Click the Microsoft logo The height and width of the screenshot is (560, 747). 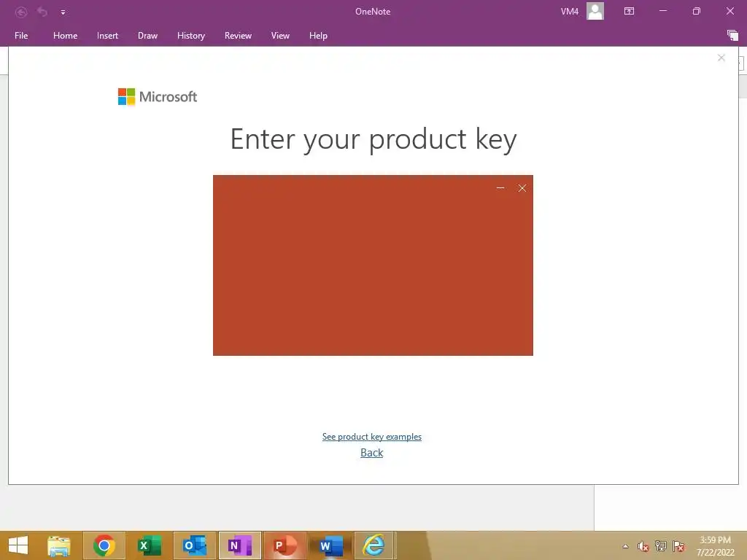point(158,97)
